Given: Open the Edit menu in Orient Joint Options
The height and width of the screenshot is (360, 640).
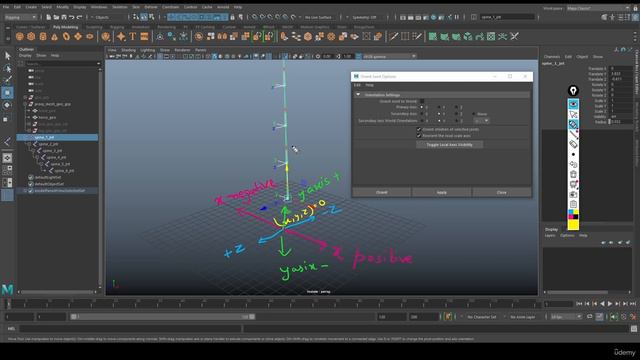Looking at the screenshot, I should click(357, 85).
